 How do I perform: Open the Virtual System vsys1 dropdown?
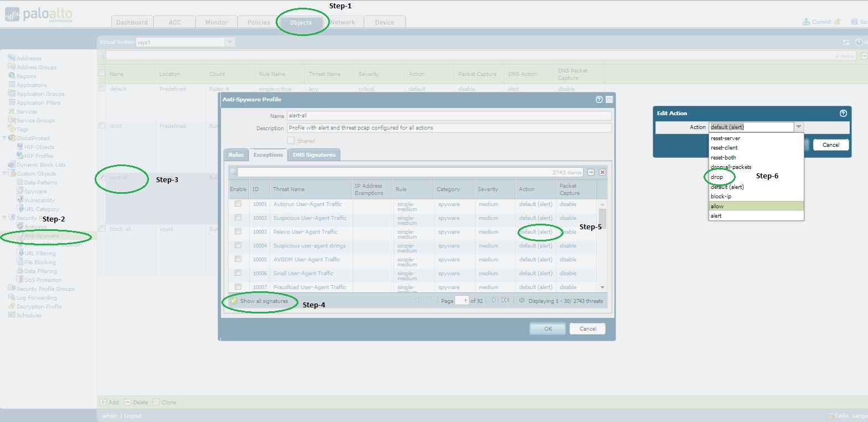coord(230,42)
